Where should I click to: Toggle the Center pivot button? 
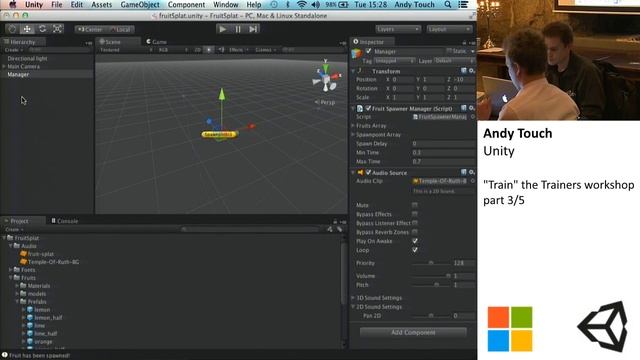[x=90, y=29]
